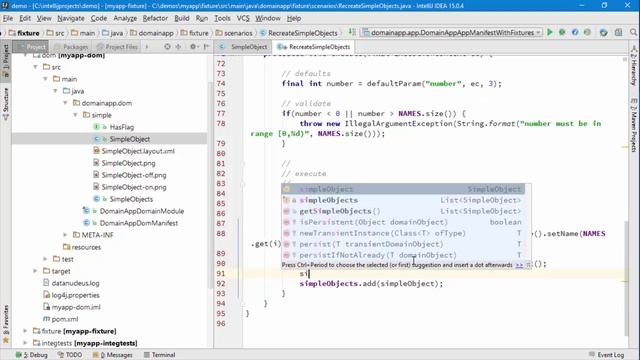The height and width of the screenshot is (360, 640).
Task: Open the Navigate menu
Action: pyautogui.click(x=71, y=18)
